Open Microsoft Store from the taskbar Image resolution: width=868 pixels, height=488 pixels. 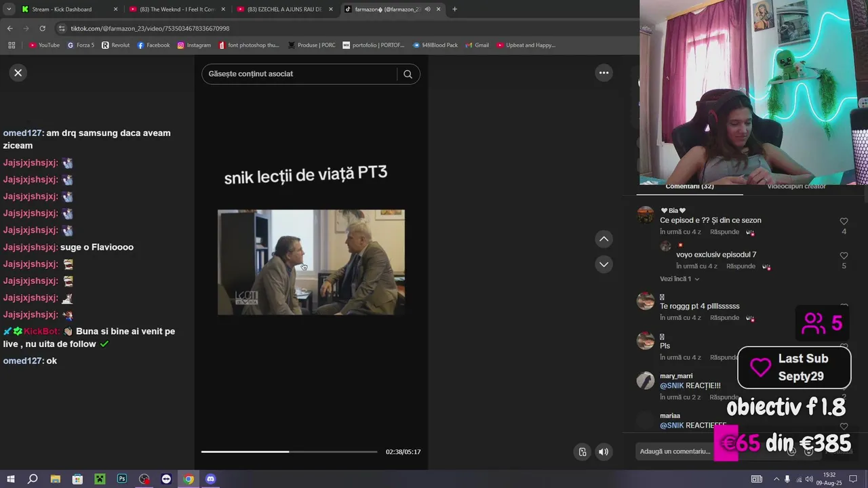[x=77, y=479]
